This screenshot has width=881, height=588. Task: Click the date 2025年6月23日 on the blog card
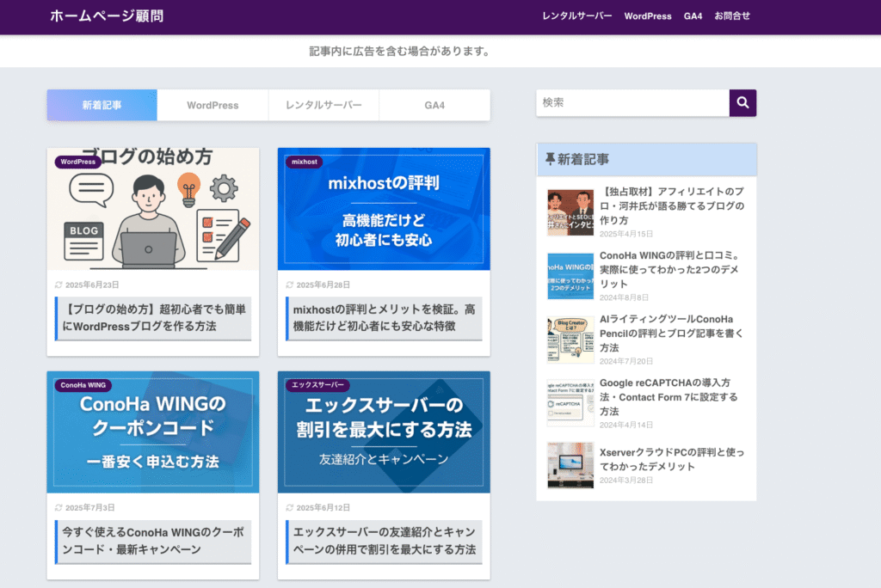(92, 285)
